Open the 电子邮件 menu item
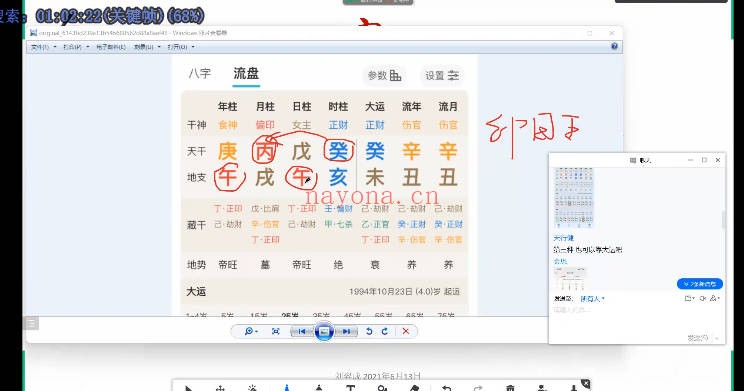Image resolution: width=744 pixels, height=391 pixels. pos(111,47)
